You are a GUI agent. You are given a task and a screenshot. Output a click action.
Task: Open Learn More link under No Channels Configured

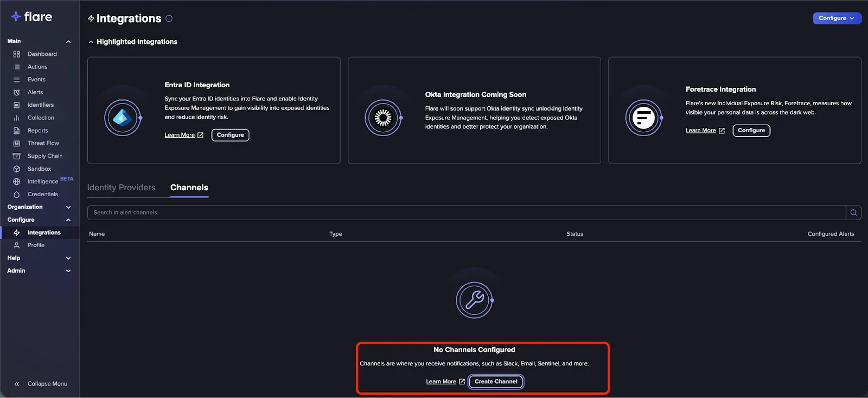[445, 382]
